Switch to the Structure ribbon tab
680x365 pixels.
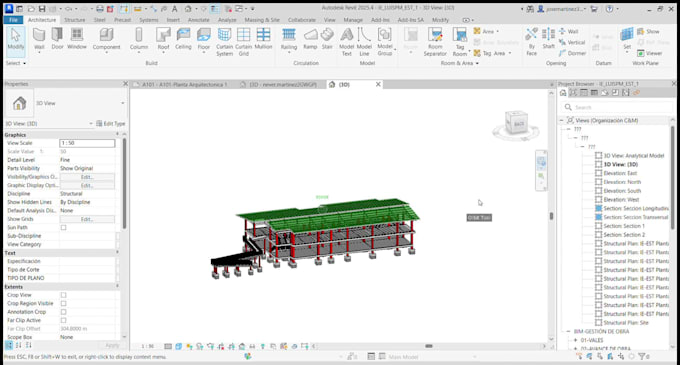75,20
